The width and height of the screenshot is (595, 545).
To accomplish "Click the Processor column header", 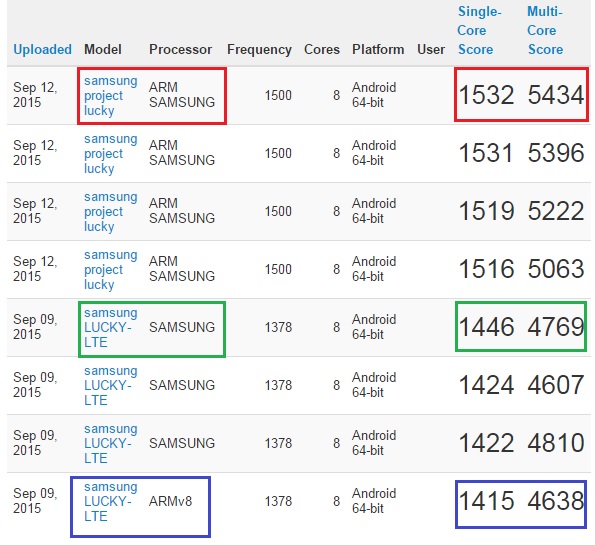I will tap(180, 49).
